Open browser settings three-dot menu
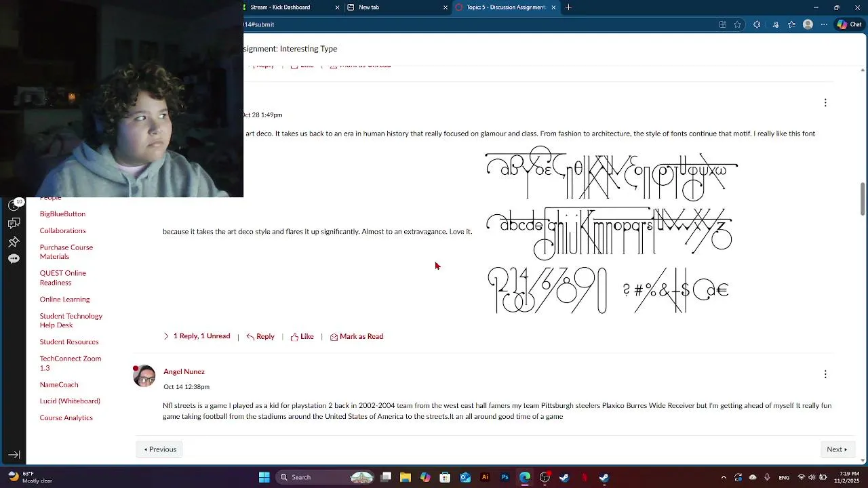Screen dimensions: 868x488 pyautogui.click(x=824, y=24)
